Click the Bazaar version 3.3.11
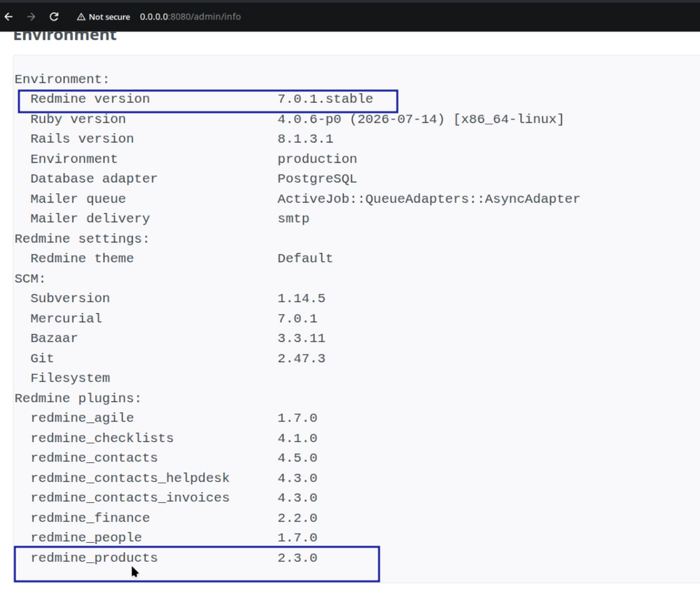The image size is (700, 605). click(x=301, y=338)
